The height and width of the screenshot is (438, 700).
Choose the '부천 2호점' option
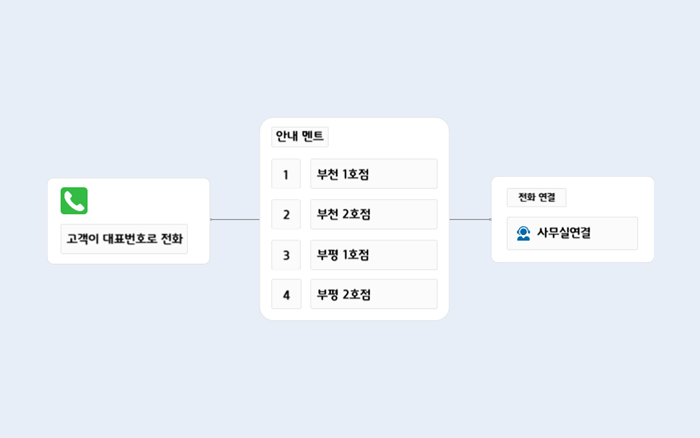pos(373,214)
